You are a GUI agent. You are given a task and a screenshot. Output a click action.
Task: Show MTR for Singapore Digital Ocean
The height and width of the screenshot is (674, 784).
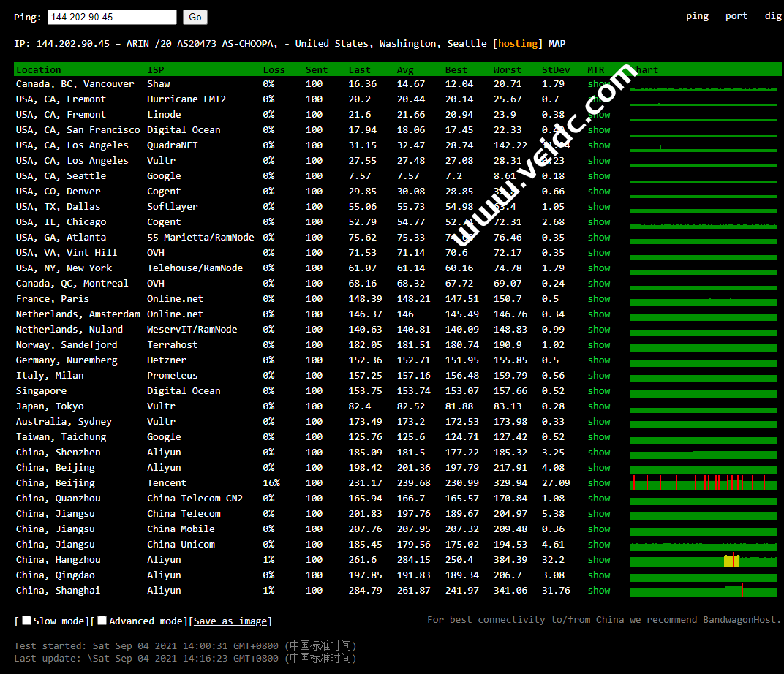point(599,391)
